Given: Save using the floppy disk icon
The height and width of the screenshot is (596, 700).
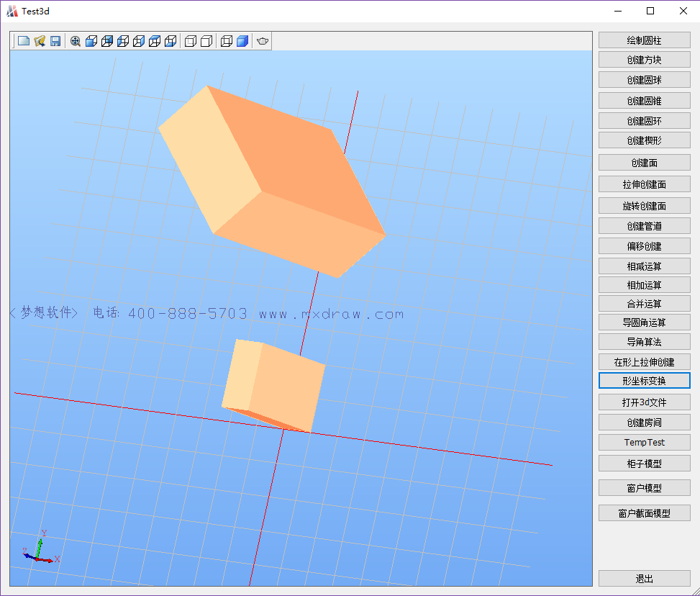Looking at the screenshot, I should [55, 42].
